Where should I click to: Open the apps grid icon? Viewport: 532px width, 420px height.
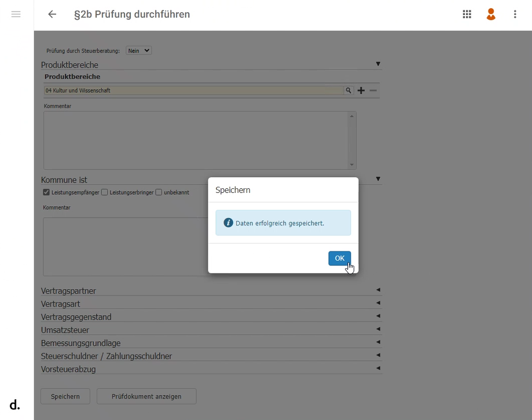467,14
